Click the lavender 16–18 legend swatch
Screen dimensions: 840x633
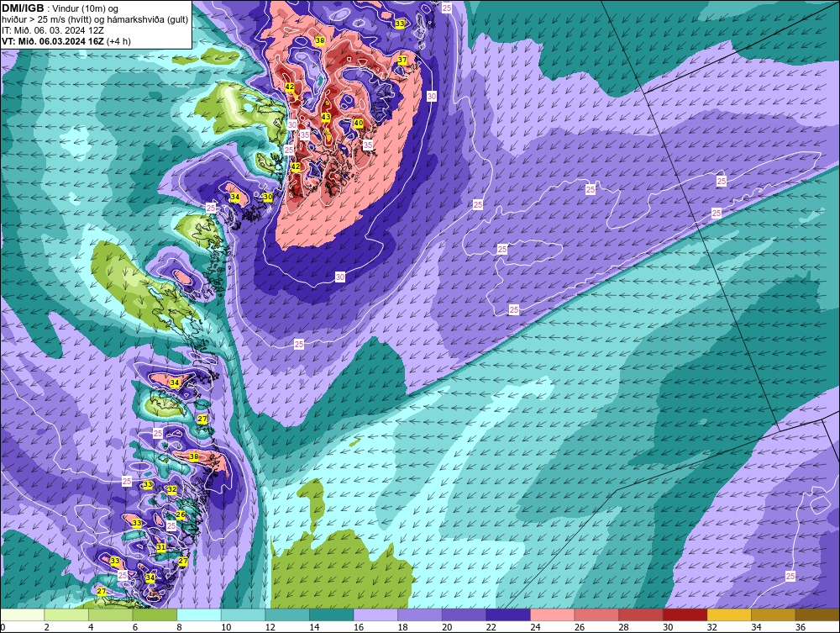pos(375,615)
